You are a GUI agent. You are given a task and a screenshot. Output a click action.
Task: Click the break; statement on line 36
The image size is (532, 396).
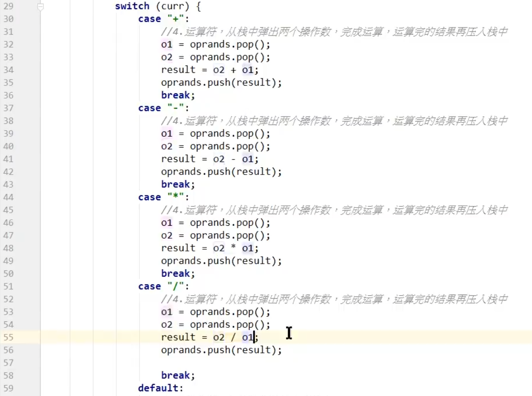pyautogui.click(x=178, y=96)
